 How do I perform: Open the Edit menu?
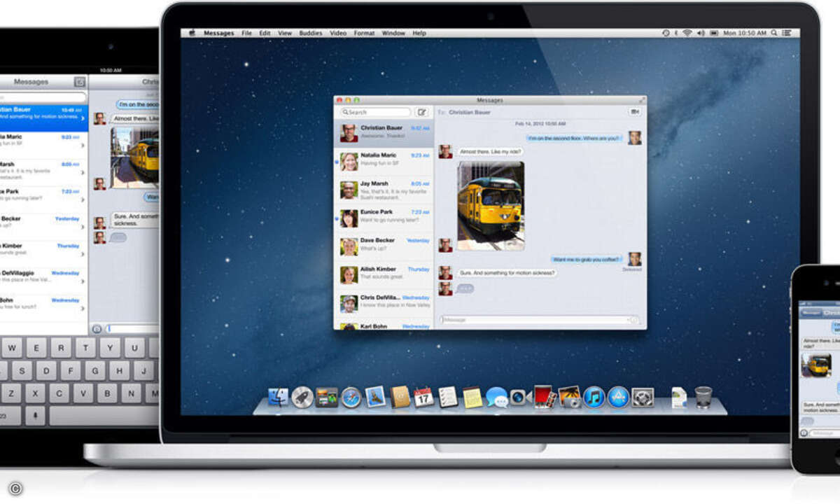point(265,33)
